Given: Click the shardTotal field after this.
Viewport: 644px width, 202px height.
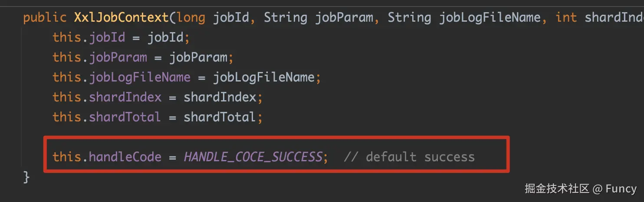Looking at the screenshot, I should pyautogui.click(x=125, y=117).
